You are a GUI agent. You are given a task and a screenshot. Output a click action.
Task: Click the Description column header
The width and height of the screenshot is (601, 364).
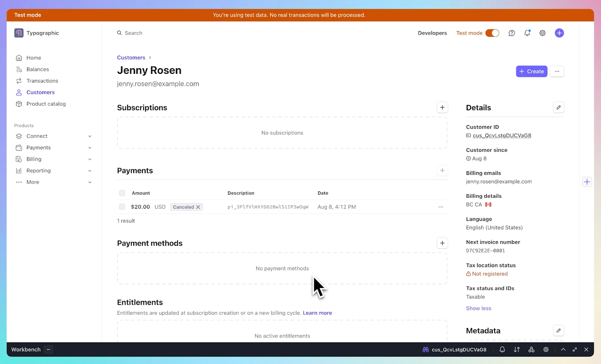pyautogui.click(x=241, y=193)
